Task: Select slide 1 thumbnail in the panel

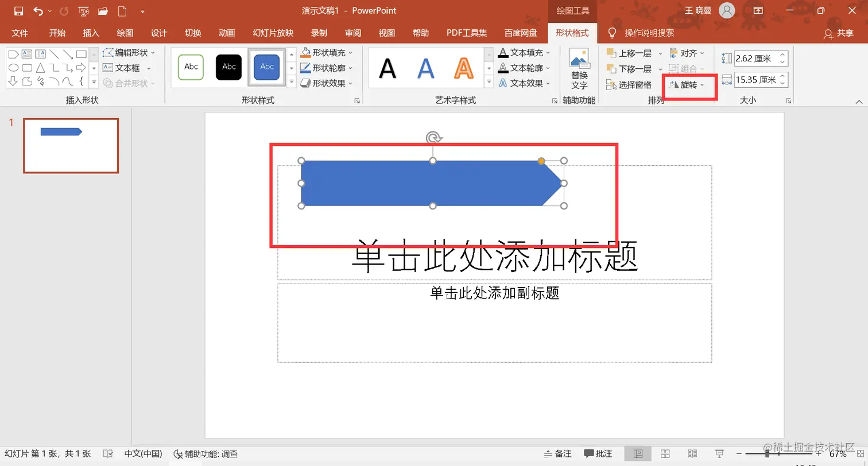Action: tap(71, 146)
